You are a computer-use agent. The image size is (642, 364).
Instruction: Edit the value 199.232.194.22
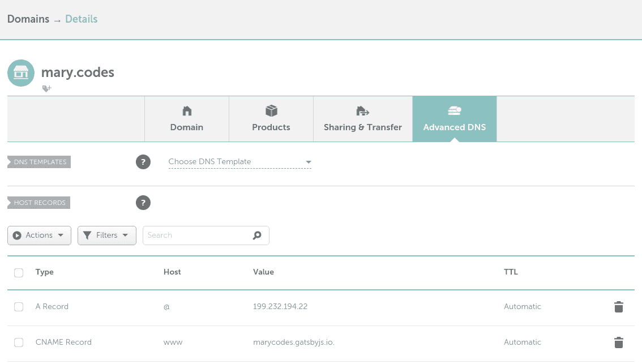point(280,307)
